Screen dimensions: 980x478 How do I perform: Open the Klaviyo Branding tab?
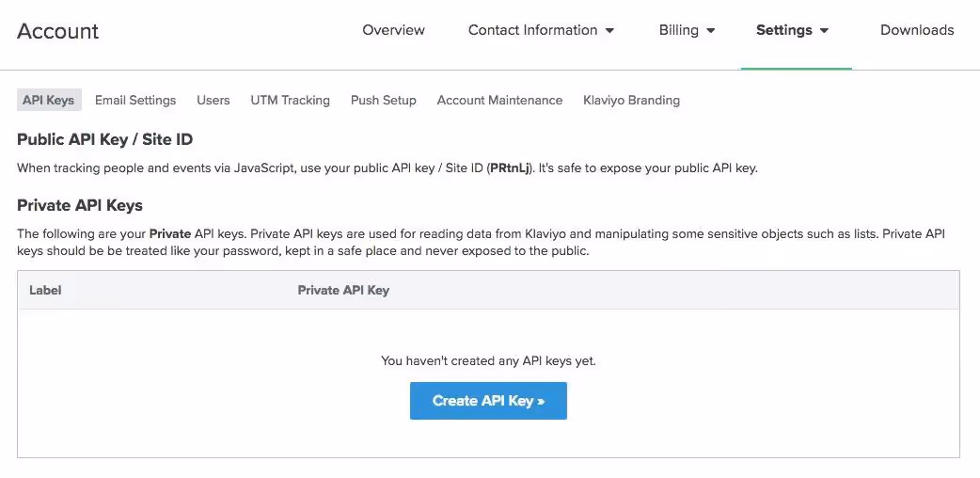pyautogui.click(x=631, y=100)
